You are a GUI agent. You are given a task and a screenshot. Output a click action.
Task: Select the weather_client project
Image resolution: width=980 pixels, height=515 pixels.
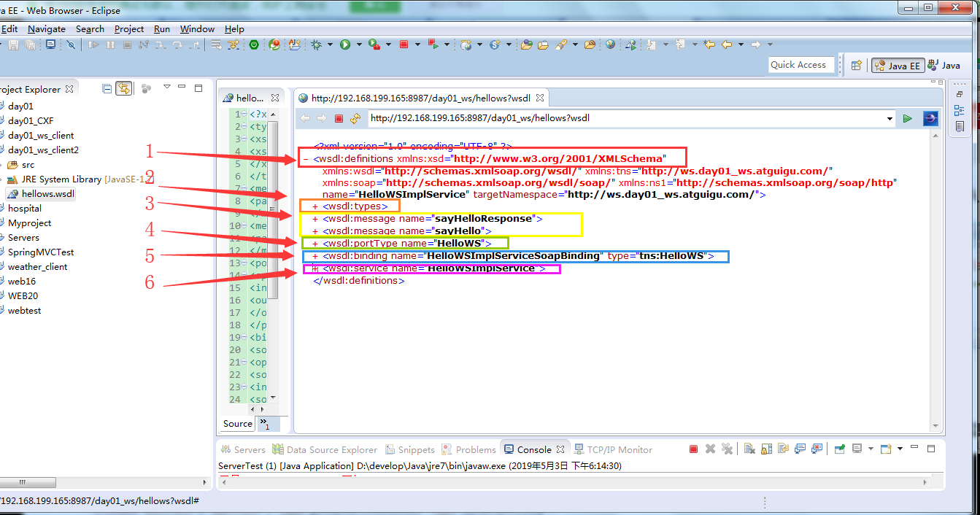(37, 266)
